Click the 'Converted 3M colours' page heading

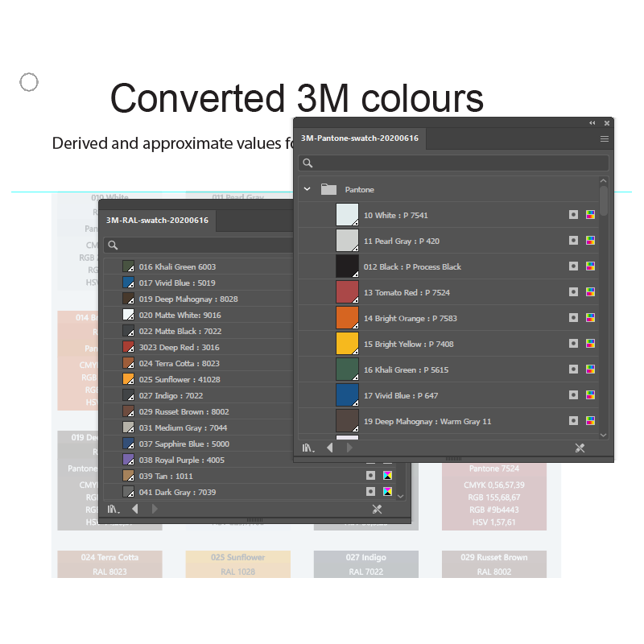(x=296, y=98)
